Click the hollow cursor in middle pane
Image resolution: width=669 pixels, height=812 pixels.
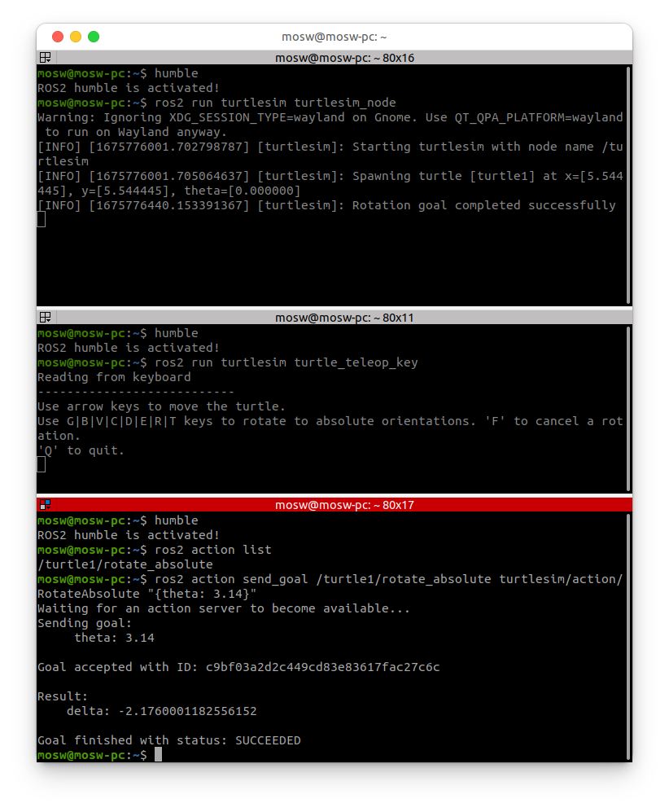point(42,465)
